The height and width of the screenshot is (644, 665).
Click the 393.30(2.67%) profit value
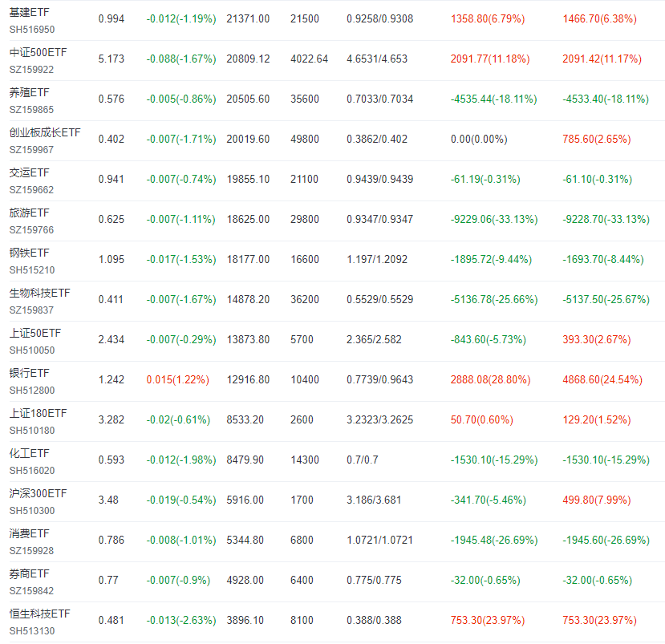(597, 339)
